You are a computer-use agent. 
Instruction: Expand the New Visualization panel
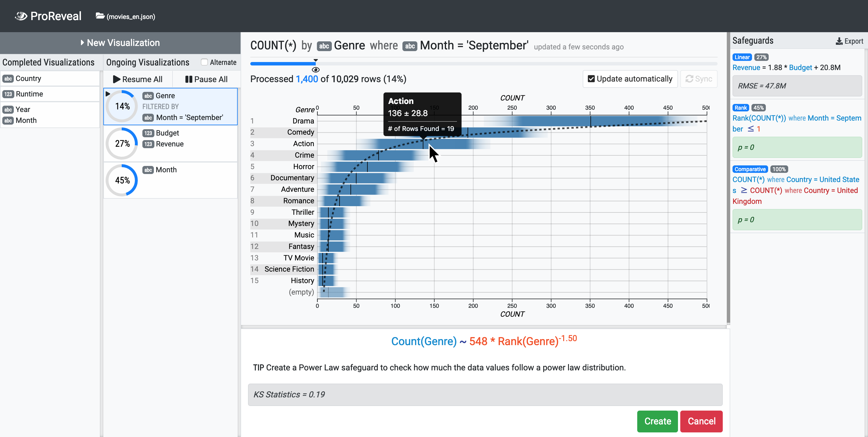coord(120,43)
